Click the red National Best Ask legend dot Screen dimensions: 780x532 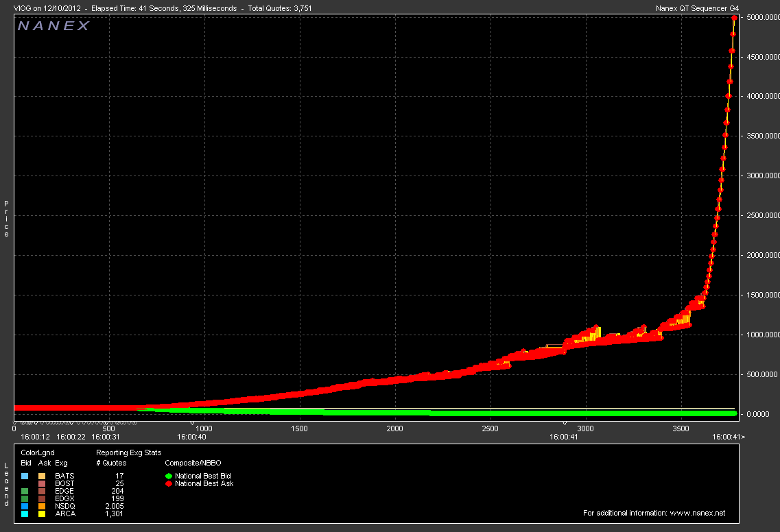(x=169, y=484)
